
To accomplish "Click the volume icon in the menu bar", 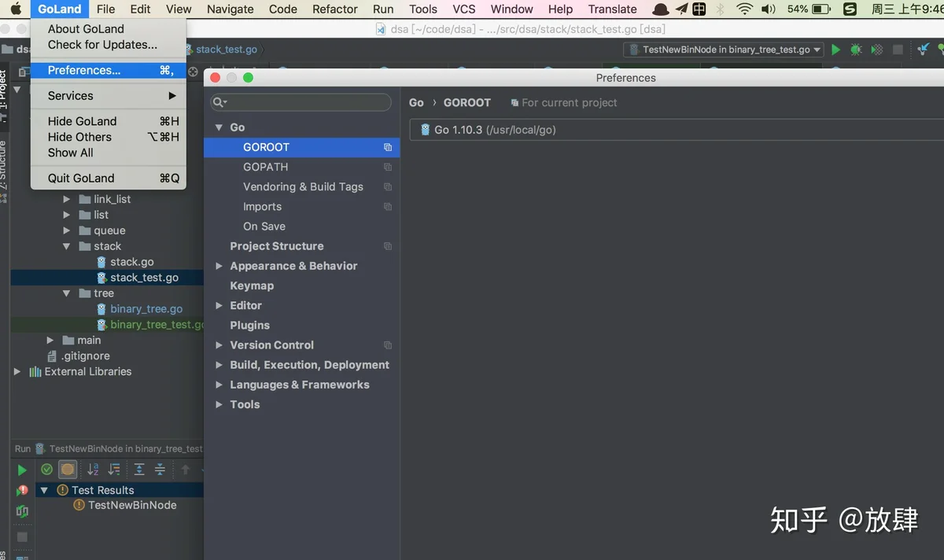I will tap(769, 9).
